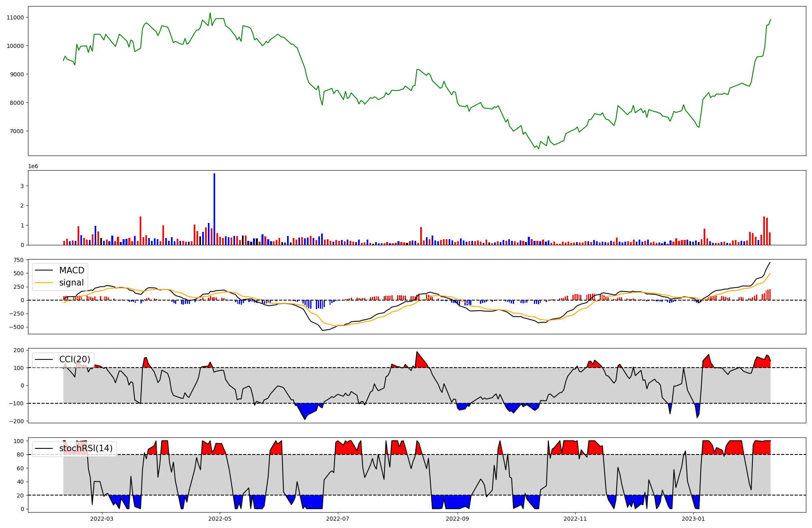Click the 7000 price axis tick label
The height and width of the screenshot is (528, 812).
click(17, 131)
